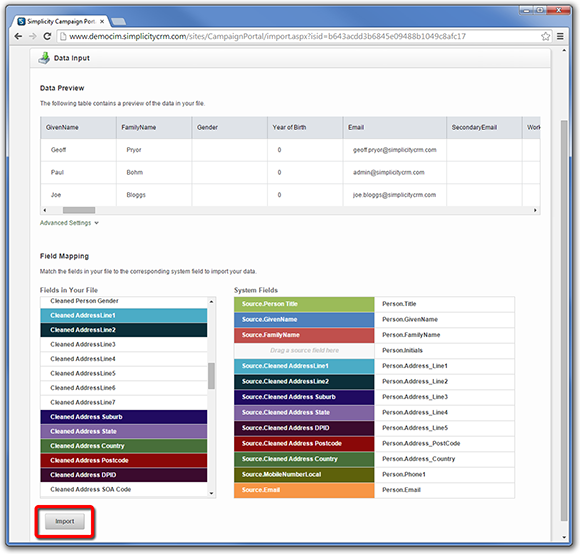The height and width of the screenshot is (554, 580).
Task: Bookmark page with the star icon
Action: tap(545, 36)
